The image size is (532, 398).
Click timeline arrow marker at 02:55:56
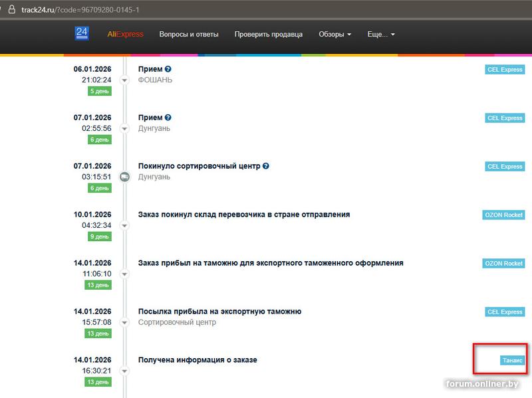(x=124, y=128)
